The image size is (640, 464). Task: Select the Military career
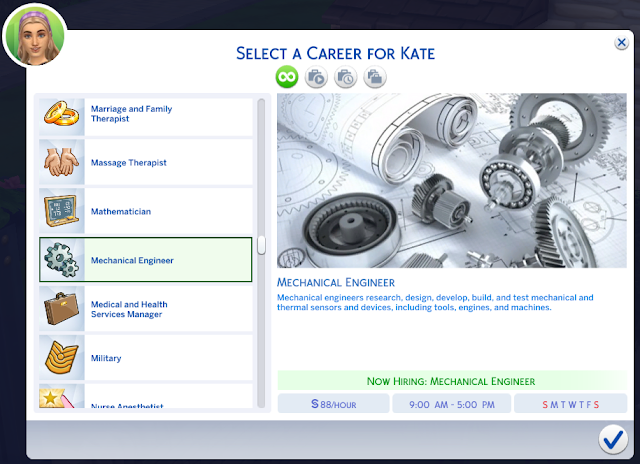coord(146,357)
